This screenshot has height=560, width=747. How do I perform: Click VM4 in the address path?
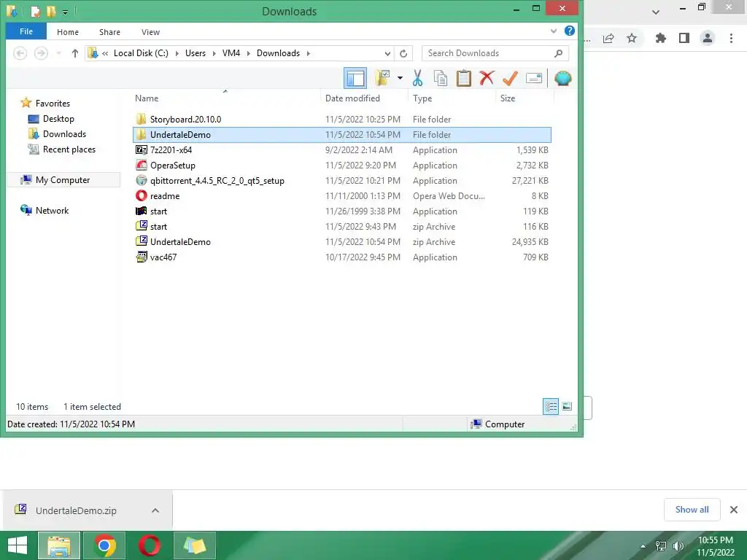coord(231,53)
